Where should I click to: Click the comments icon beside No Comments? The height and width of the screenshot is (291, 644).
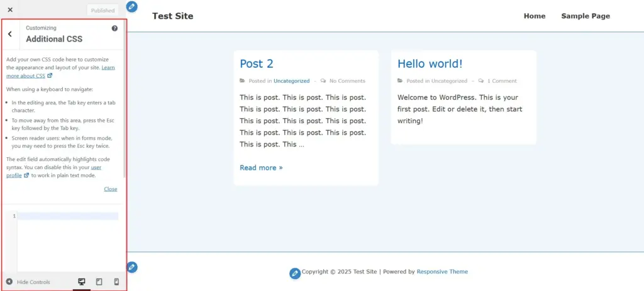[x=324, y=80]
